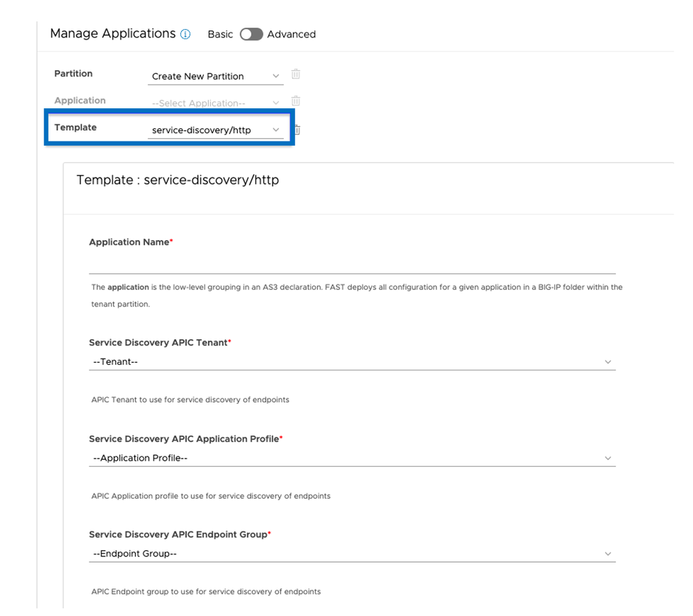Click the Service Discovery APIC Tenant label
The image size is (693, 616).
158,343
